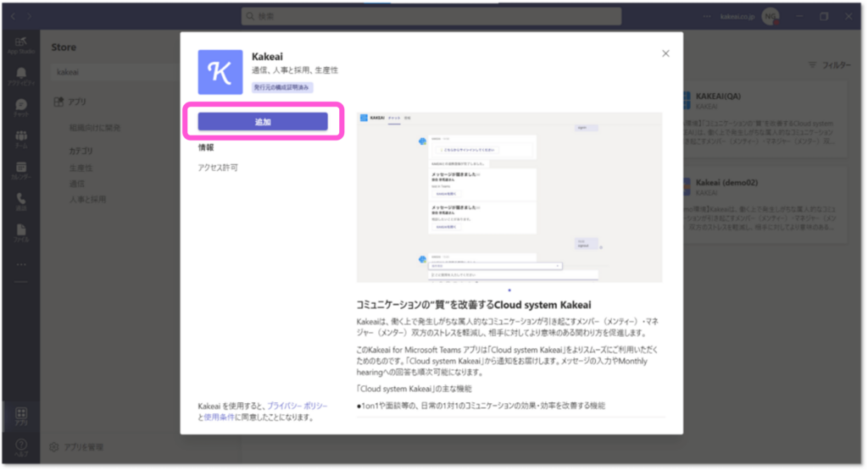The image size is (868, 470).
Task: Click the Store search field containing kakeai
Action: (114, 72)
